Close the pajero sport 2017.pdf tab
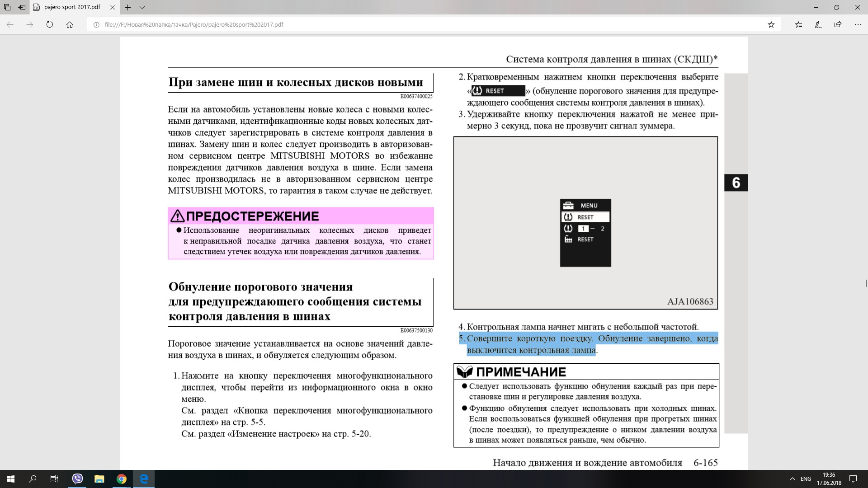The width and height of the screenshot is (868, 488). point(113,7)
